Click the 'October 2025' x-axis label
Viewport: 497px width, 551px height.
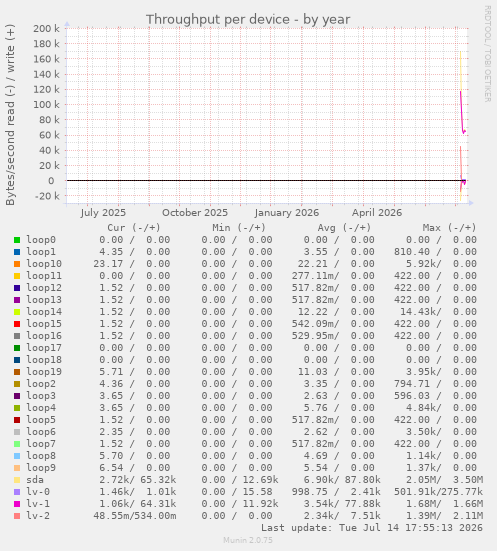coord(195,213)
